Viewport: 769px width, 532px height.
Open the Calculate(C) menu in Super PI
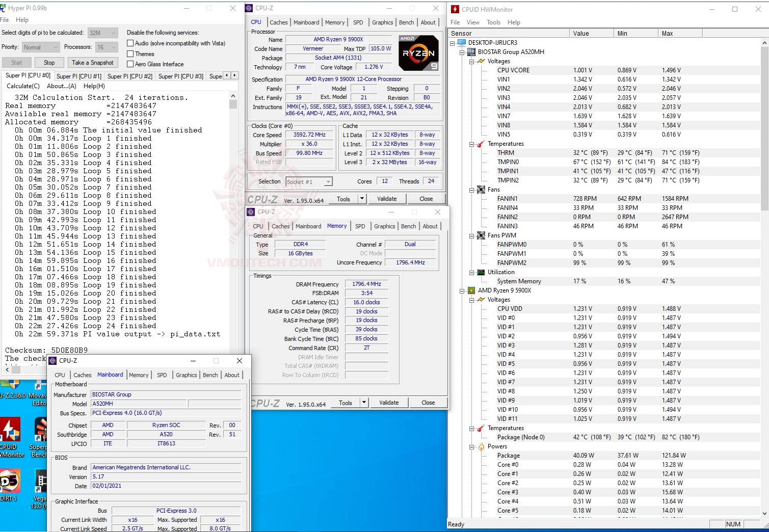tap(23, 86)
